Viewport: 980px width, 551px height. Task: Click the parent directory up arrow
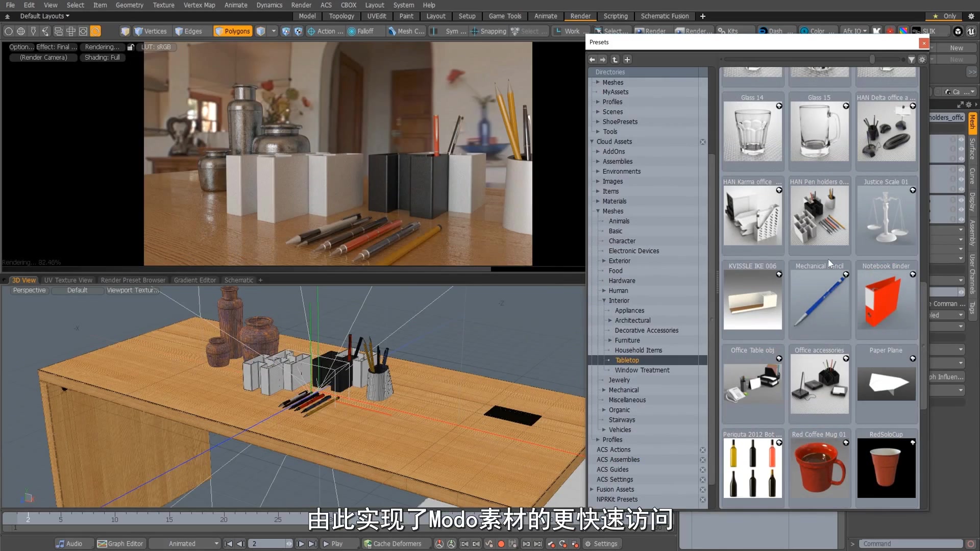[615, 60]
